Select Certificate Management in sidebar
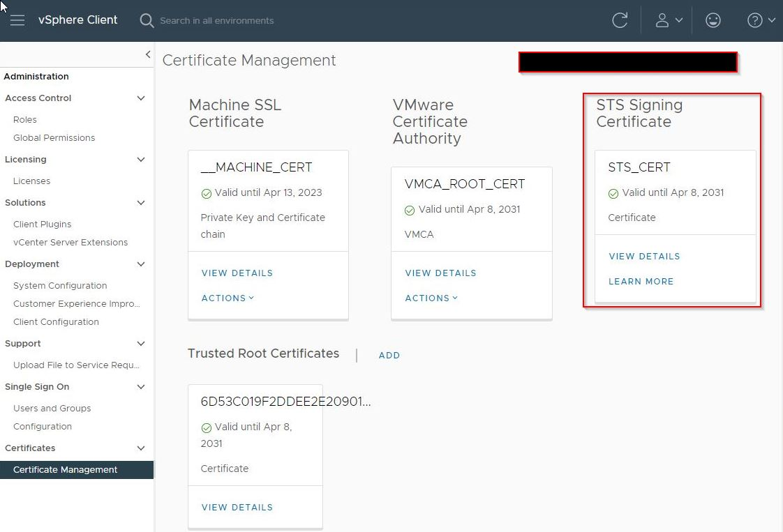Screen dimensions: 783x532 (x=77, y=470)
